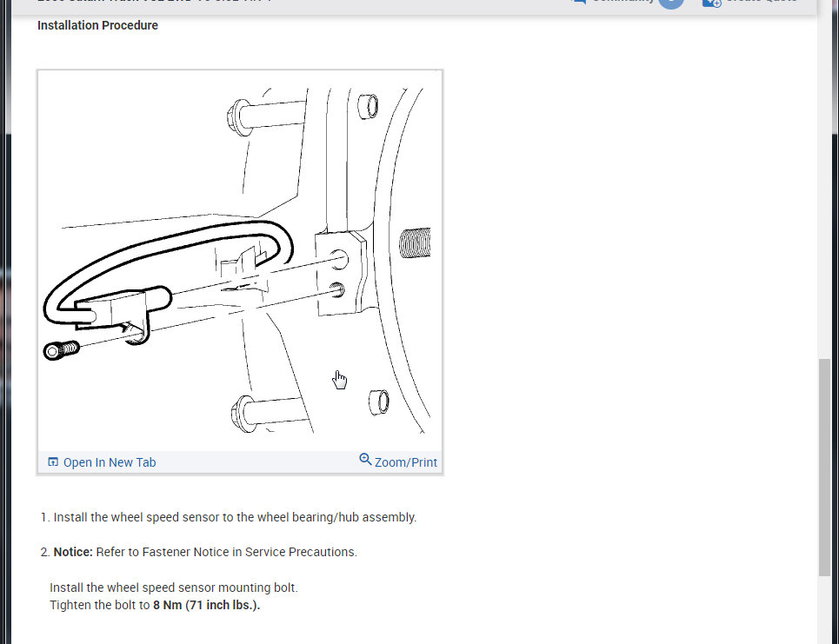Click the threaded axle shaft in diagram
This screenshot has width=839, height=644.
point(416,242)
